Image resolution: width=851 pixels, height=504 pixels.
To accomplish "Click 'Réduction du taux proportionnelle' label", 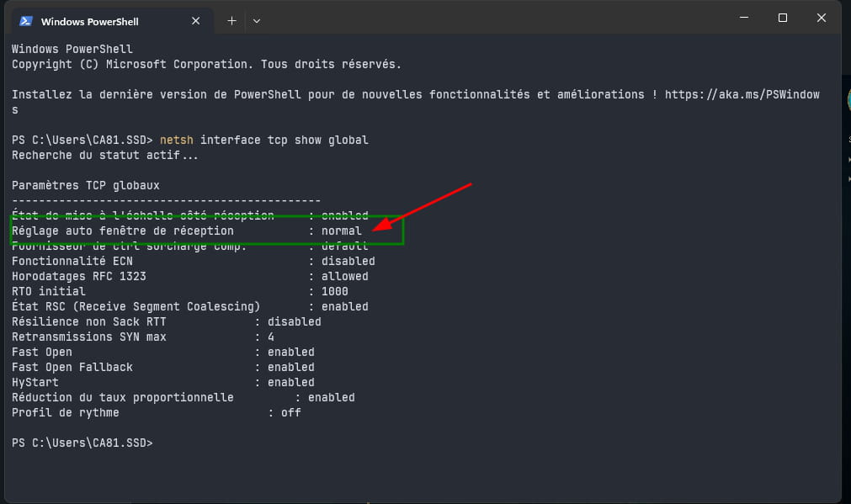I will [123, 398].
